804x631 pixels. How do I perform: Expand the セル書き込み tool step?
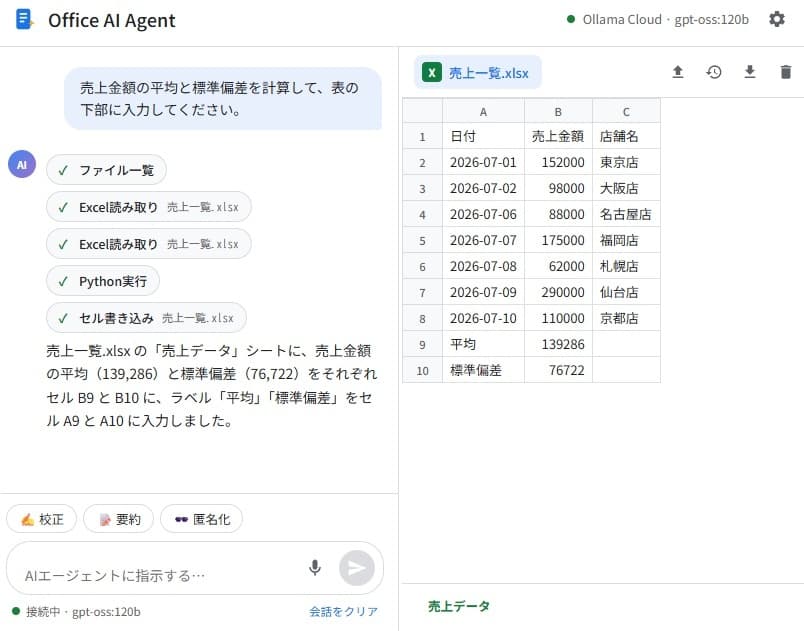[146, 318]
